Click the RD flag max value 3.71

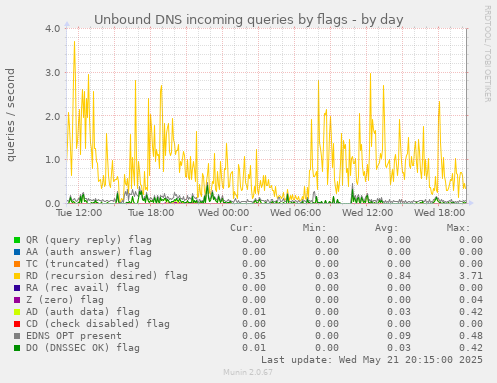pos(471,276)
